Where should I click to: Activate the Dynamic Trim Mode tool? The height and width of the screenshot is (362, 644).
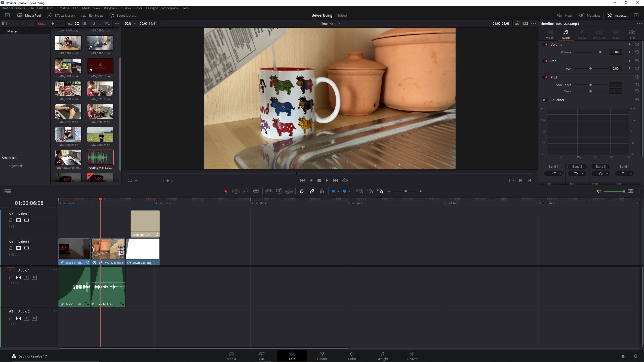[x=246, y=191]
